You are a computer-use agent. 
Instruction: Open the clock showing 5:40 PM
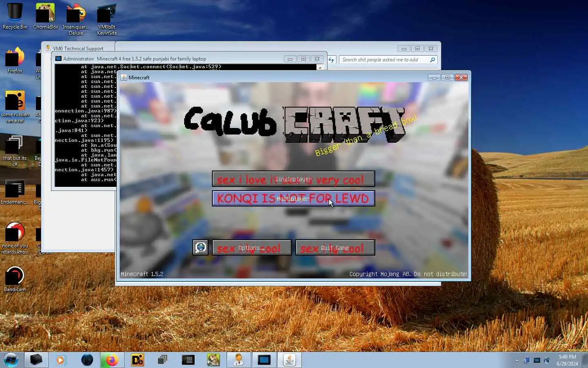pyautogui.click(x=567, y=360)
